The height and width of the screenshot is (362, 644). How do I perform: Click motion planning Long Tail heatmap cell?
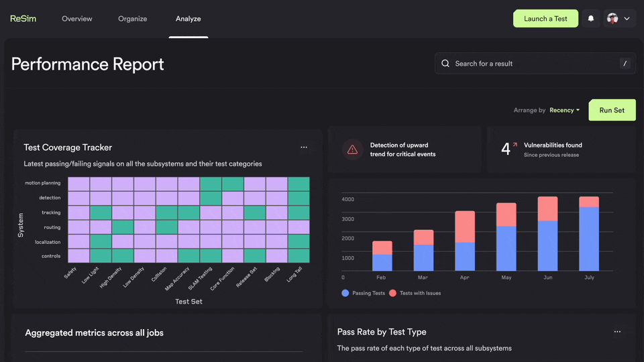pos(299,184)
